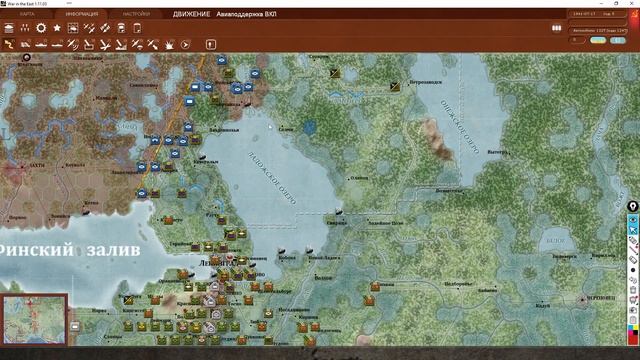Image resolution: width=640 pixels, height=360 pixels.
Task: Click the gear-shaped icon in toolbar
Action: [41, 28]
